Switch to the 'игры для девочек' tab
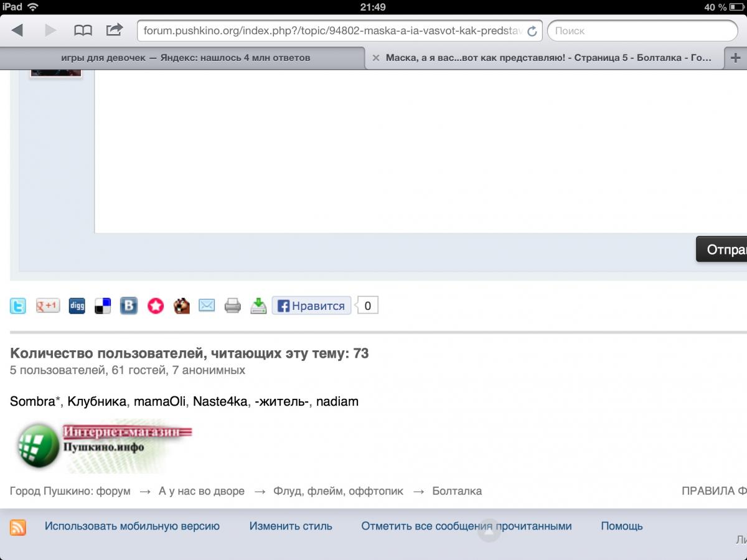The image size is (747, 560). coord(185,58)
